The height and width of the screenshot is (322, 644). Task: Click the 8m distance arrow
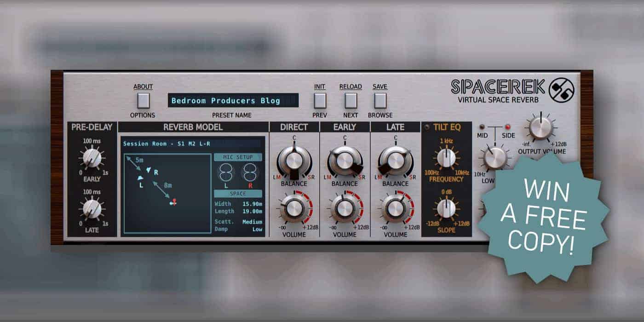pyautogui.click(x=161, y=189)
